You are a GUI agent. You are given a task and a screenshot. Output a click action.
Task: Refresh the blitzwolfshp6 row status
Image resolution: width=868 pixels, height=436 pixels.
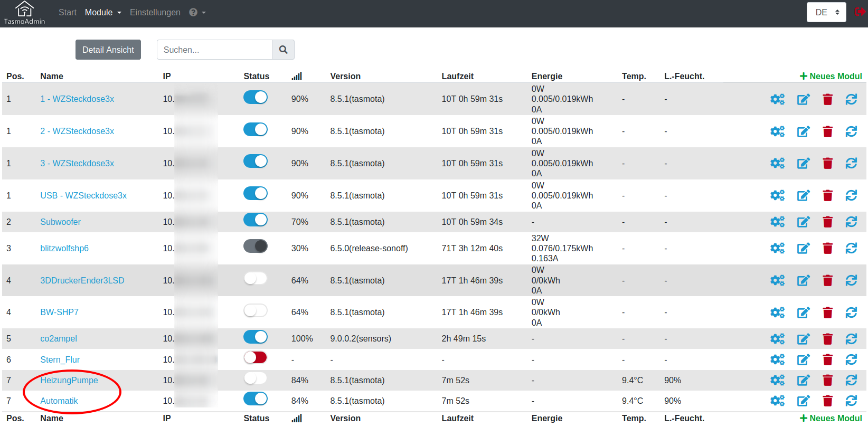click(x=851, y=248)
